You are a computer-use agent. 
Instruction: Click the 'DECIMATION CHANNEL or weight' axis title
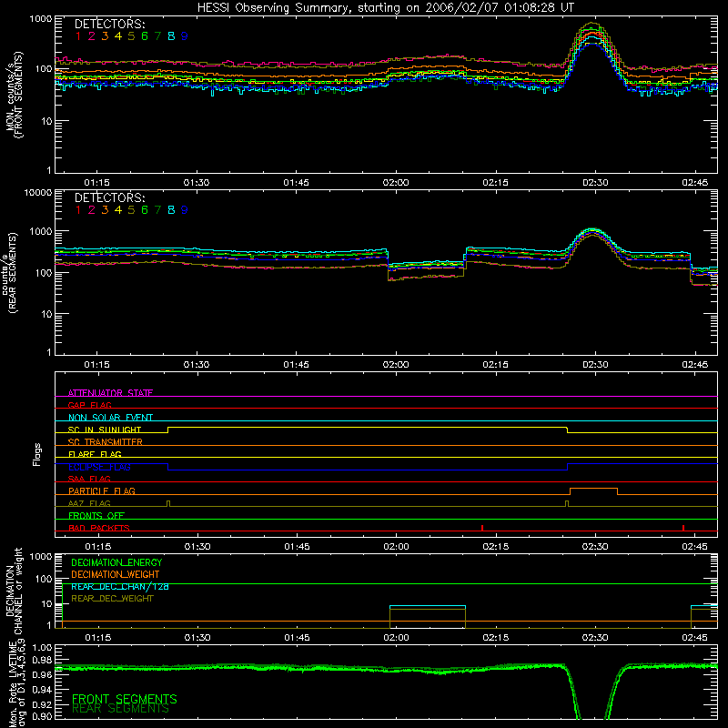click(15, 591)
